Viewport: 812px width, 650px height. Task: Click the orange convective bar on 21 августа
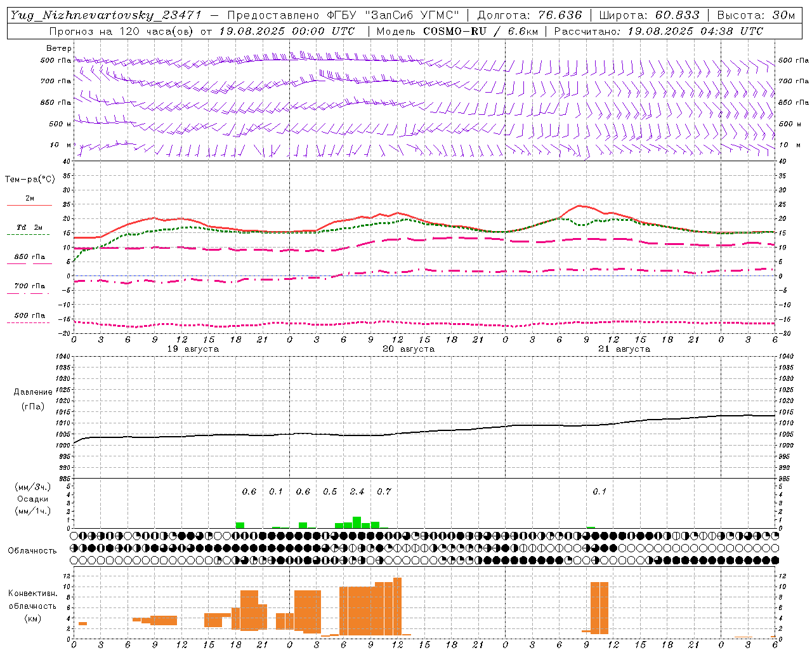tap(599, 607)
